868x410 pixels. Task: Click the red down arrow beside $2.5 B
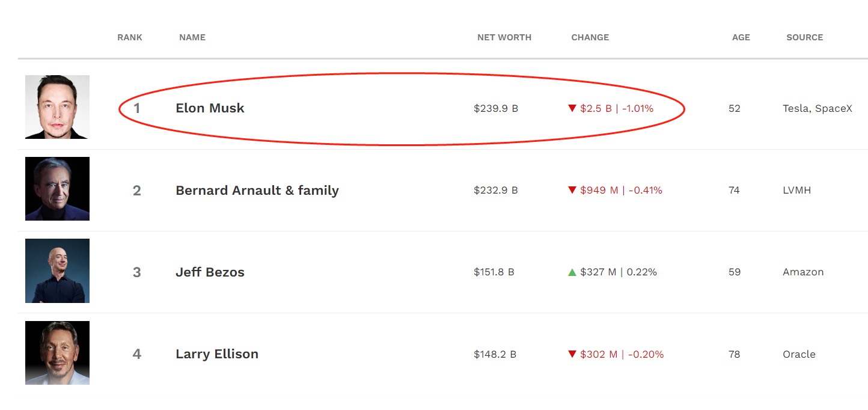tap(572, 108)
